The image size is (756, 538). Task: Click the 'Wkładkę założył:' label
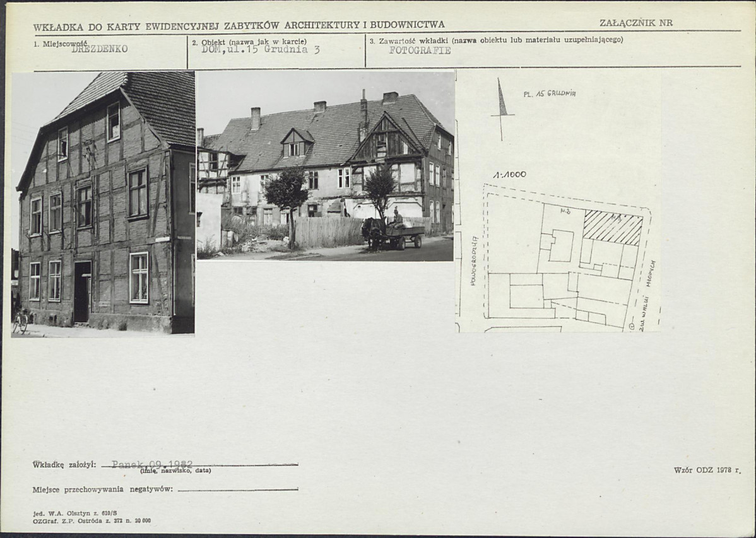point(64,465)
